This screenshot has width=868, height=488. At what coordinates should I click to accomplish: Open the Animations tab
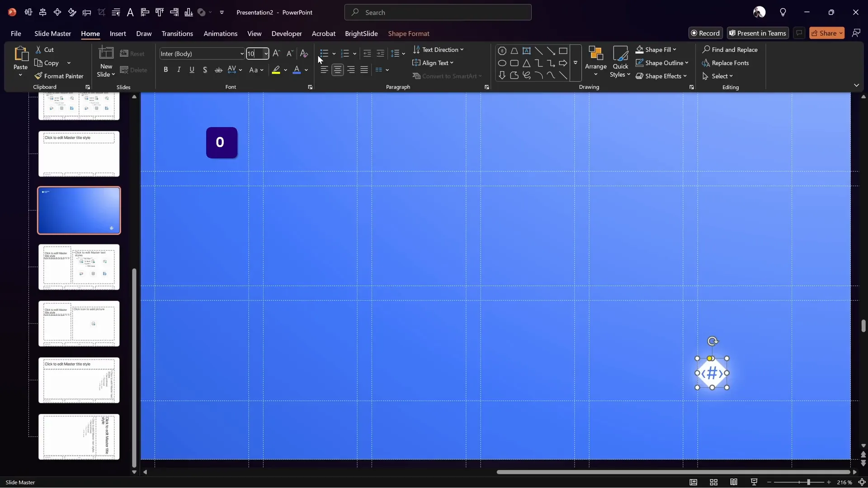pyautogui.click(x=220, y=33)
